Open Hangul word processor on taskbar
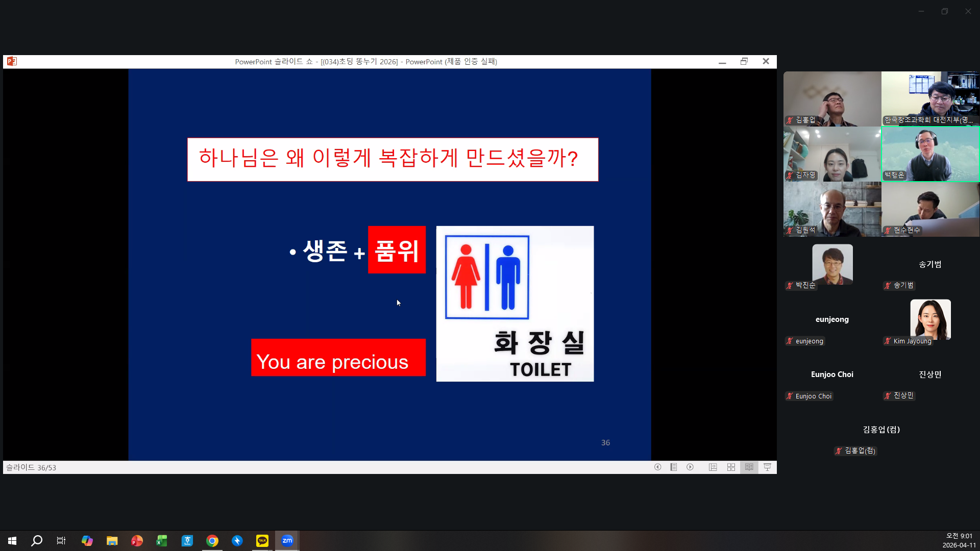The image size is (980, 551). coord(187,541)
